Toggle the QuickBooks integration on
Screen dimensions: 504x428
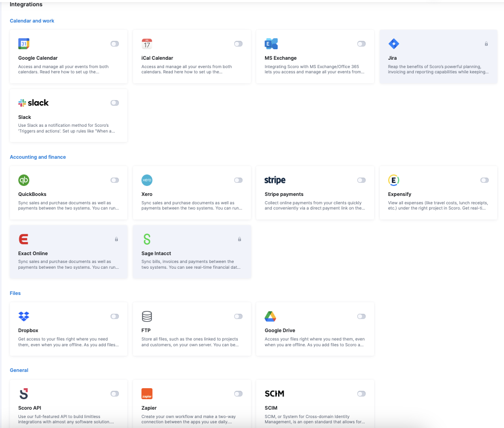[x=115, y=180]
